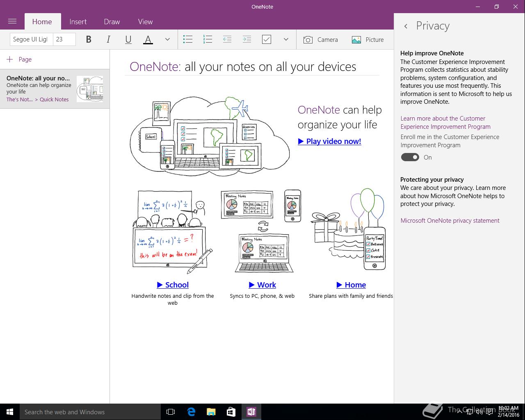Insert a bulleted list
Viewport: 525px width, 420px height.
coord(188,39)
